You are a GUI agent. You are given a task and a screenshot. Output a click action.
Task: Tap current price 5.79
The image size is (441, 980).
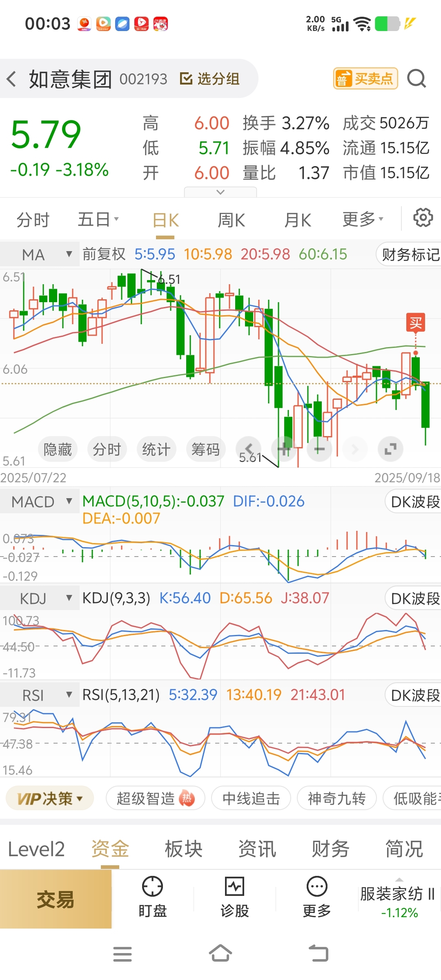(x=46, y=134)
